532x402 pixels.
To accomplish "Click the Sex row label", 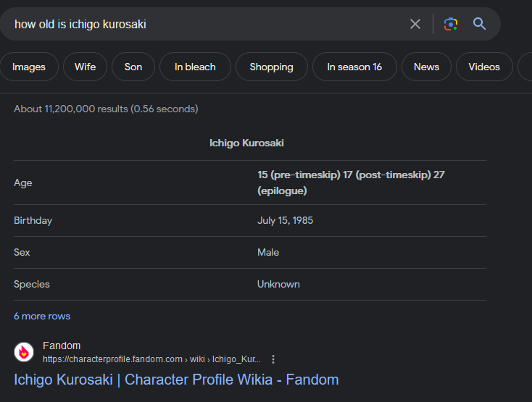I will [x=22, y=253].
